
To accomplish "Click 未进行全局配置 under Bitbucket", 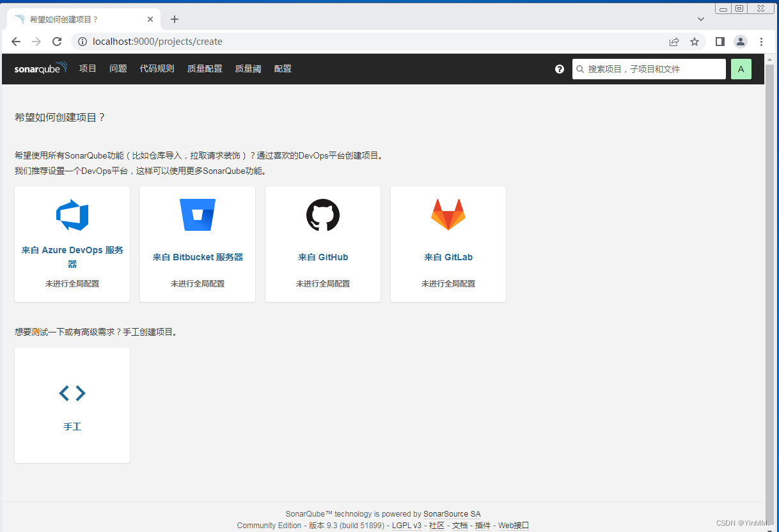I will (x=198, y=283).
